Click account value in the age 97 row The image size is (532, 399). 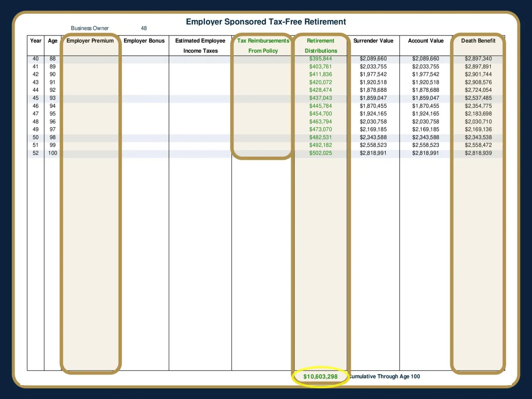[x=426, y=129]
